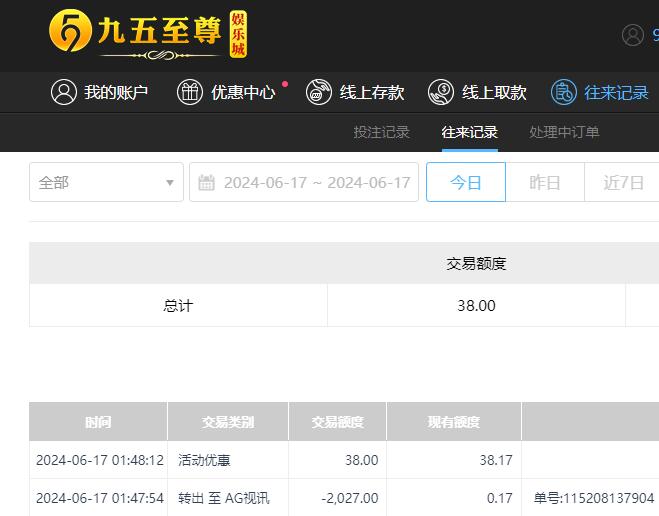659x516 pixels.
Task: Click the 现有额度 column header
Action: (454, 421)
